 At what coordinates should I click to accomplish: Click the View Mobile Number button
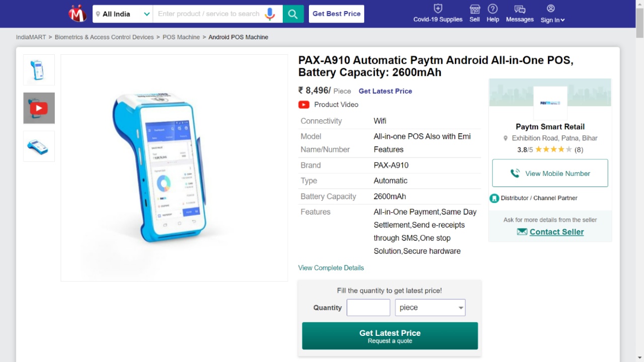pos(550,173)
